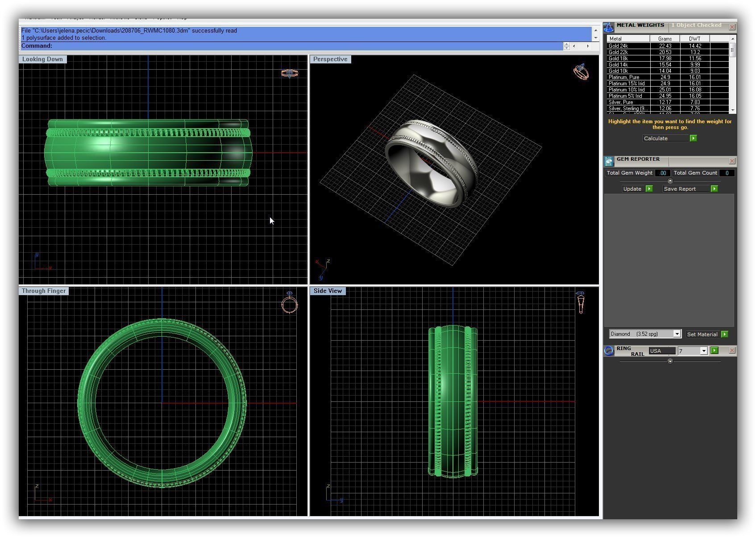Viewport: 756px width, 538px height.
Task: Select the Looking Down viewport label
Action: point(42,59)
